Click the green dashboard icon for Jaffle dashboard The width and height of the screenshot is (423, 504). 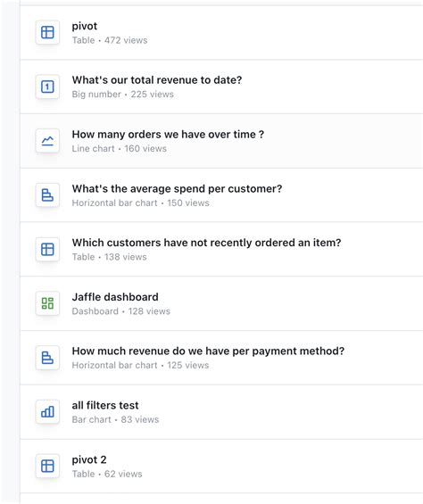(x=47, y=303)
